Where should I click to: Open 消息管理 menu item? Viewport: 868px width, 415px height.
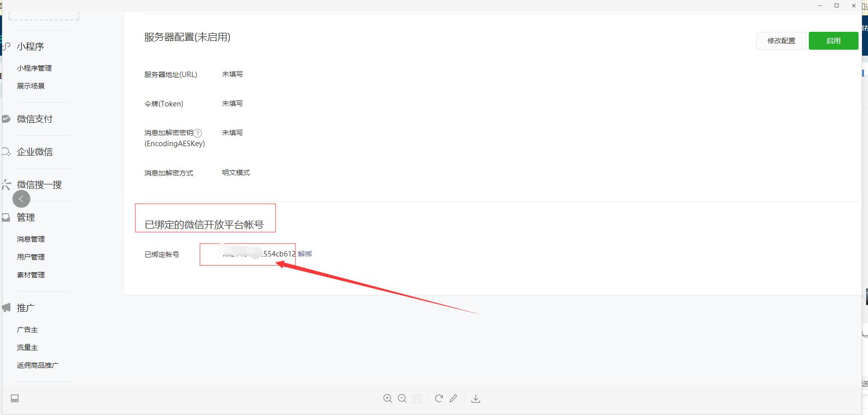tap(31, 239)
